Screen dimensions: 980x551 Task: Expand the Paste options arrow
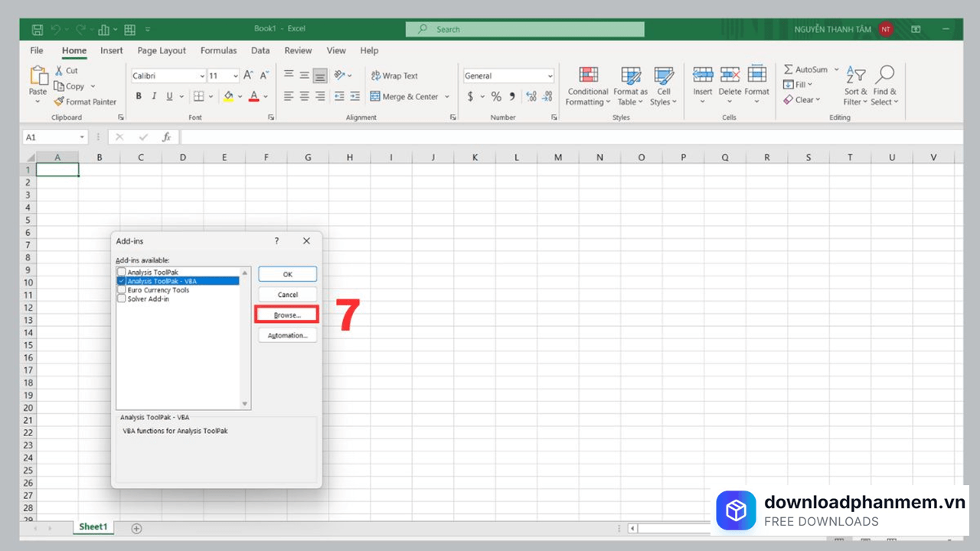coord(38,101)
